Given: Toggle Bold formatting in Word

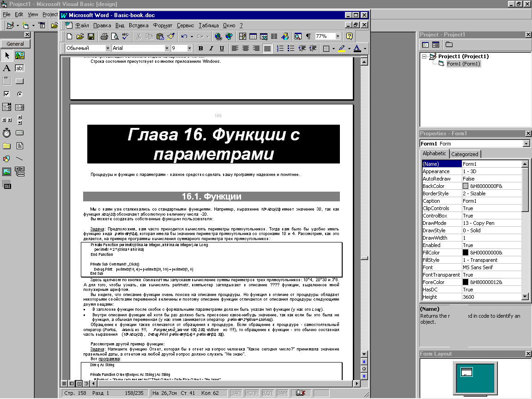Looking at the screenshot, I should (200, 48).
